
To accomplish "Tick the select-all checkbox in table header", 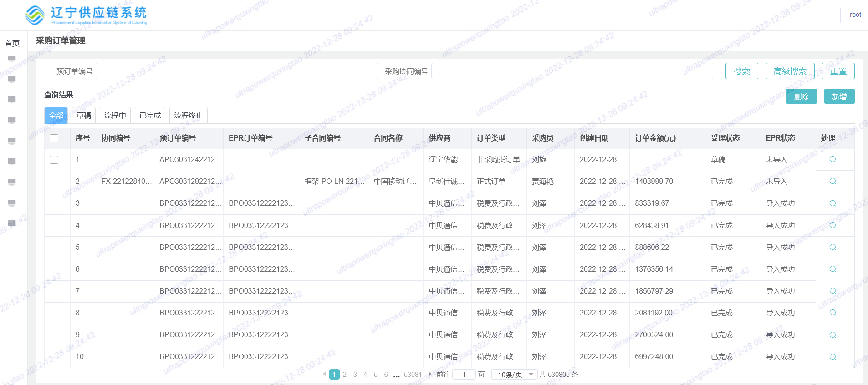I will tap(54, 138).
